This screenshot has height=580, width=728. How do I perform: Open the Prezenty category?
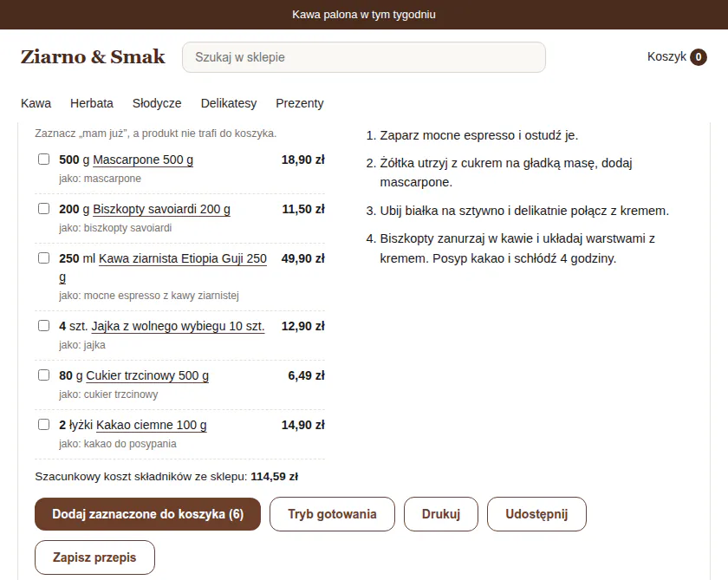[300, 103]
